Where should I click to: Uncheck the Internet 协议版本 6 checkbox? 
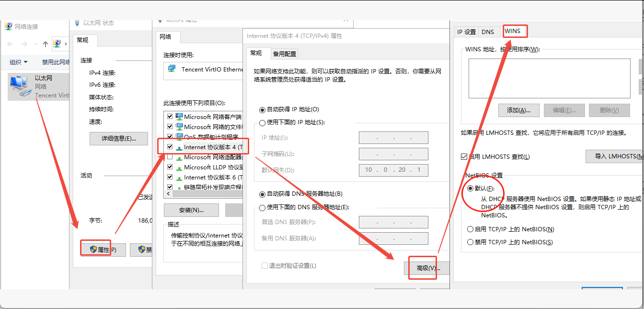(x=170, y=177)
